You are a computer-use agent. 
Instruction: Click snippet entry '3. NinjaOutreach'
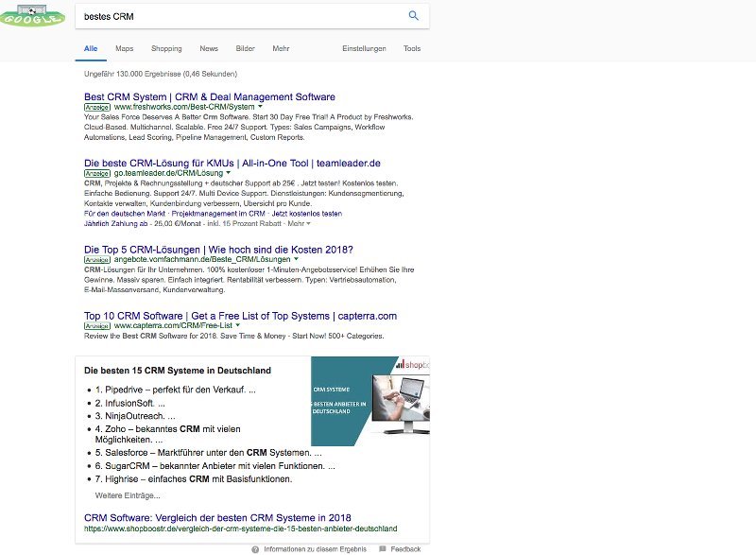pos(135,416)
